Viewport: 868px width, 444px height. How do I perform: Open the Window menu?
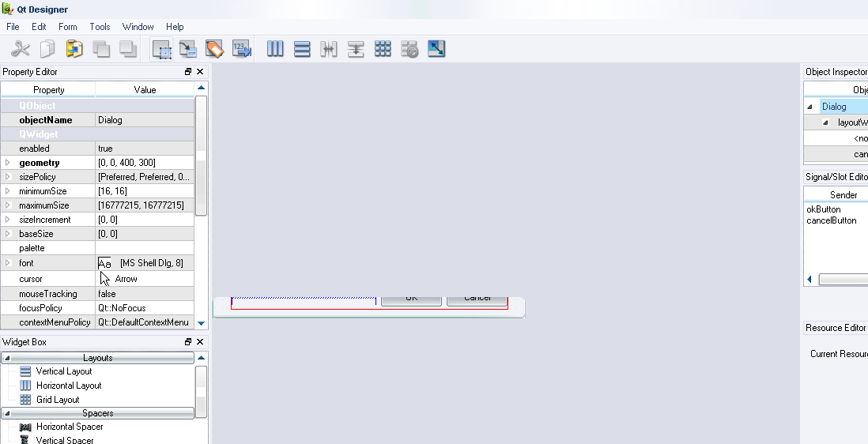pyautogui.click(x=138, y=27)
